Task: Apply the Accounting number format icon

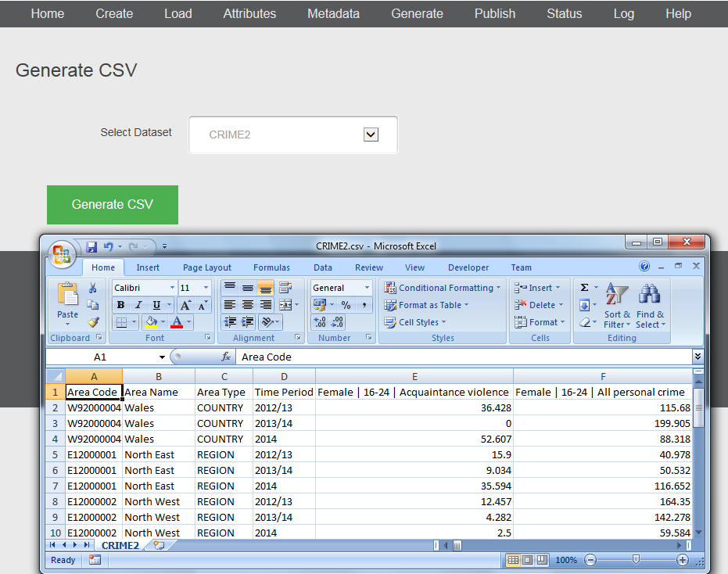Action: pos(319,305)
